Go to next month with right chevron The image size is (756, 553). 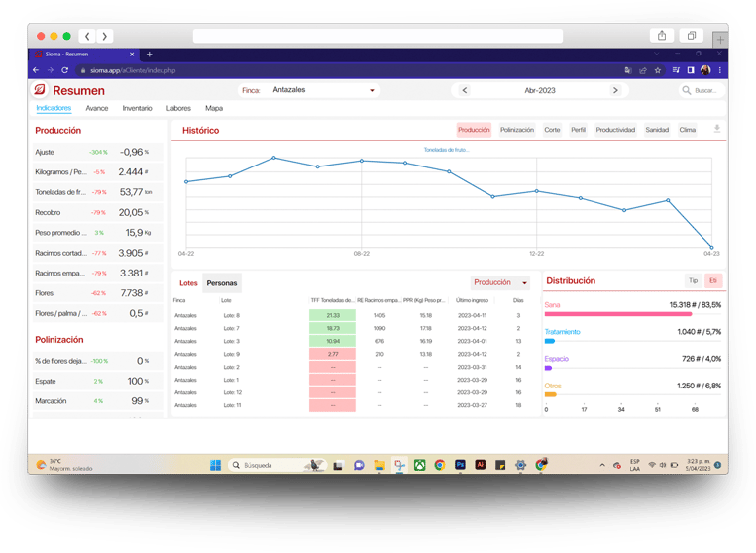(x=615, y=90)
